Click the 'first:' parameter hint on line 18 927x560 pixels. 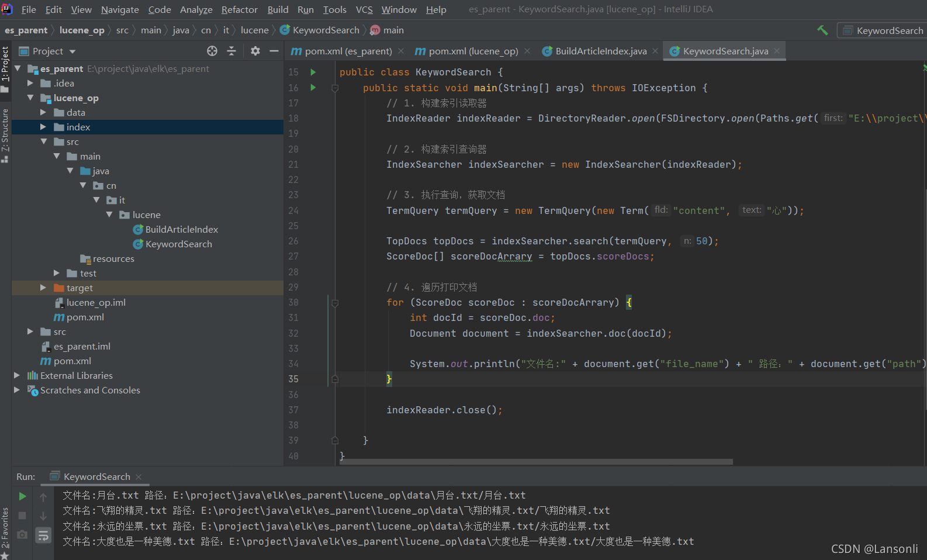[833, 118]
